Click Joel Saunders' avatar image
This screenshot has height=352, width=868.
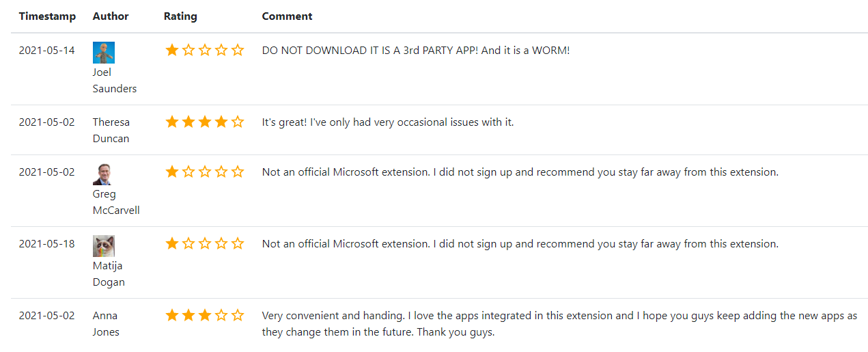(104, 53)
